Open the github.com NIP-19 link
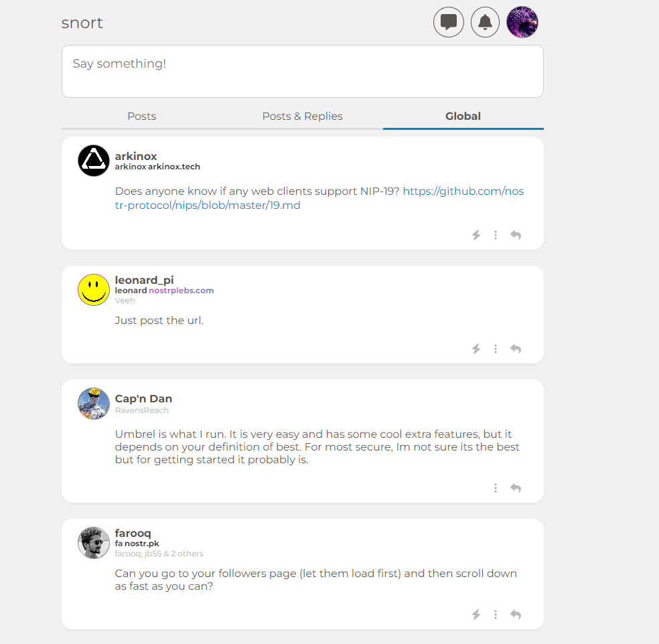 (463, 191)
